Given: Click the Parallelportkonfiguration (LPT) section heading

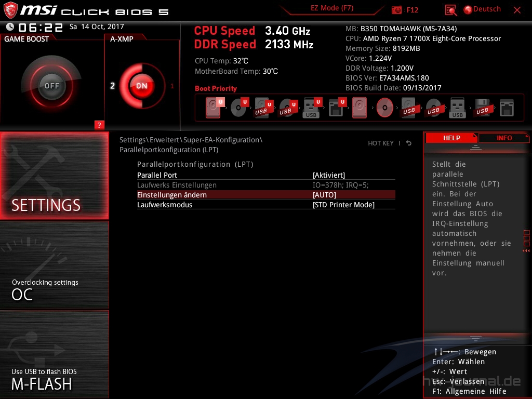Looking at the screenshot, I should (x=195, y=164).
